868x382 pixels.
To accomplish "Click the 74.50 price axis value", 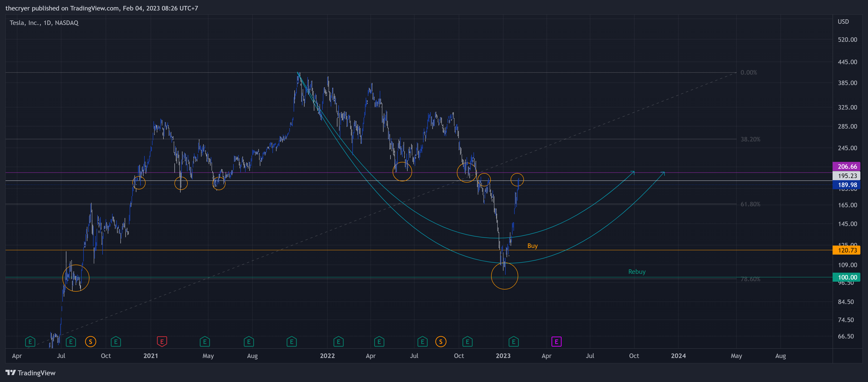I will click(x=846, y=320).
